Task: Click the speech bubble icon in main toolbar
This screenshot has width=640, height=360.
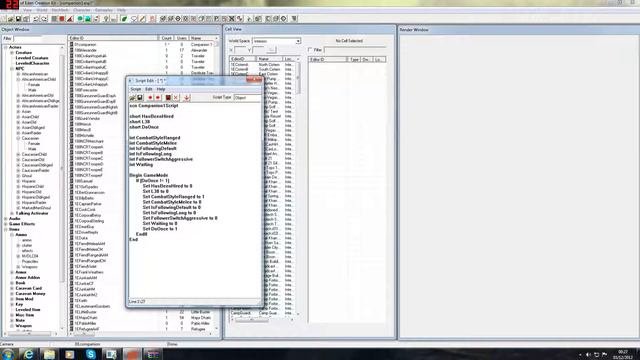Action: 133,19
